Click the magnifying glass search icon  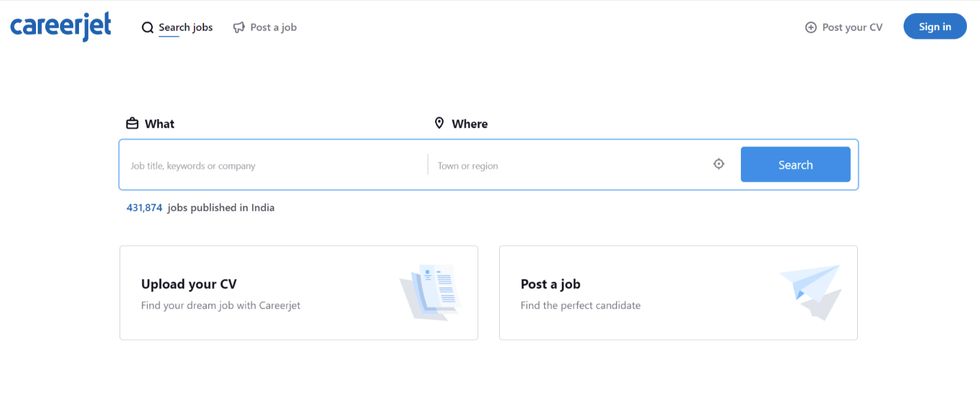click(x=148, y=27)
